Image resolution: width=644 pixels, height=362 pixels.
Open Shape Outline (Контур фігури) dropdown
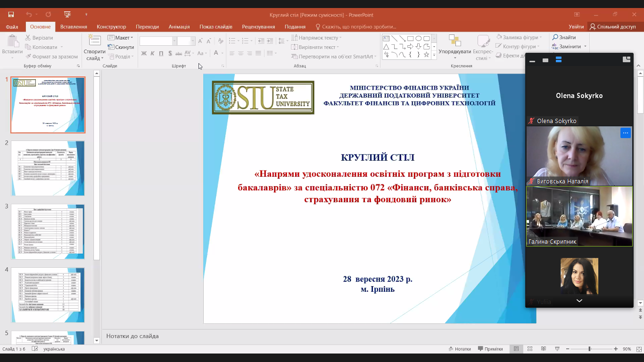point(518,47)
